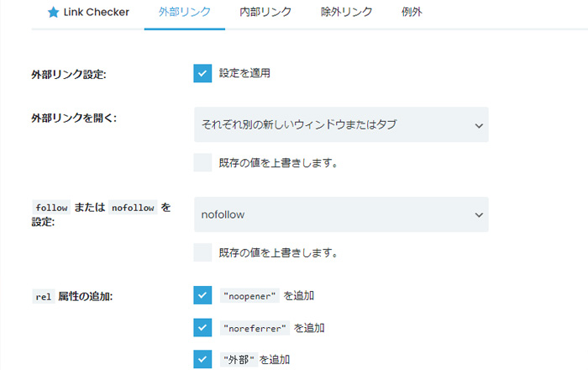Open the nofollow dropdown
Image resolution: width=588 pixels, height=370 pixels.
click(341, 214)
